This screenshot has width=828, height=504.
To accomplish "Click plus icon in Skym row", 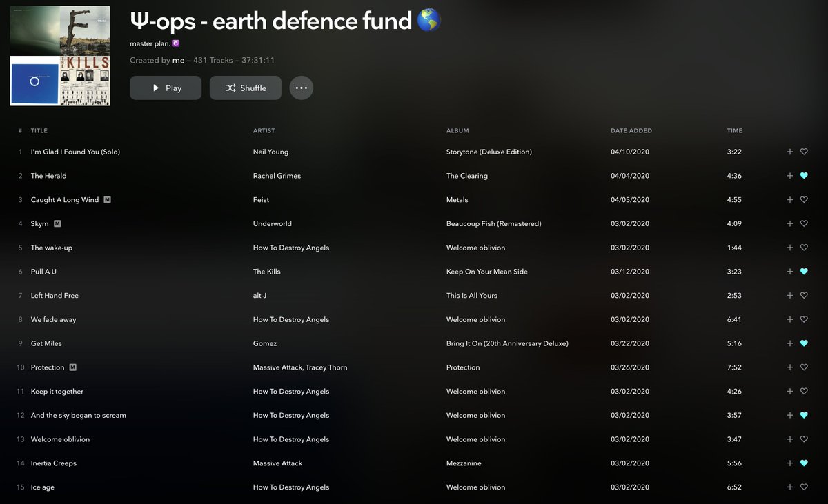I will [x=789, y=223].
